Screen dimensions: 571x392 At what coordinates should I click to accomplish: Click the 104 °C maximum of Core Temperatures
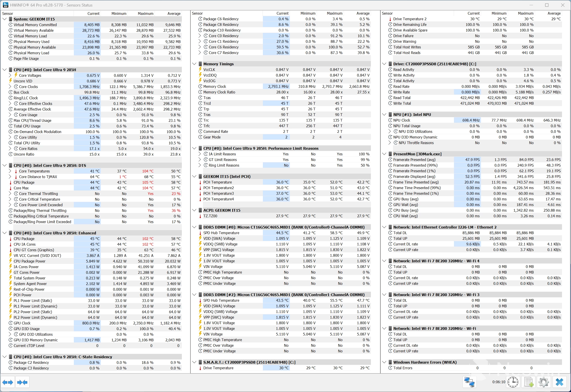(x=148, y=171)
